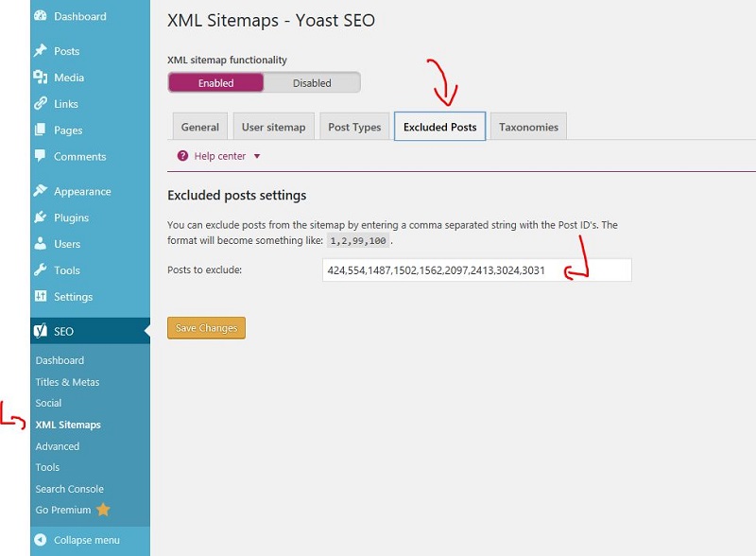The height and width of the screenshot is (556, 756).
Task: Open the SEO Tools submenu link
Action: pyautogui.click(x=47, y=467)
